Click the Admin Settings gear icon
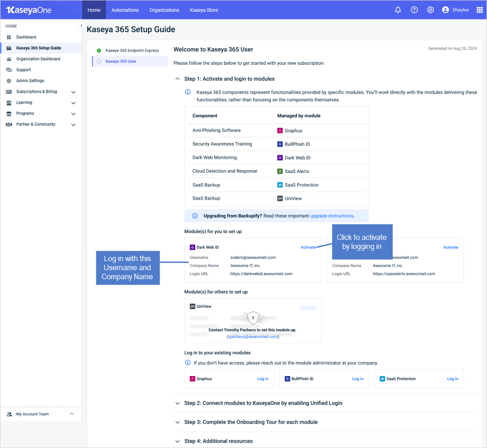Image resolution: width=487 pixels, height=448 pixels. [9, 81]
